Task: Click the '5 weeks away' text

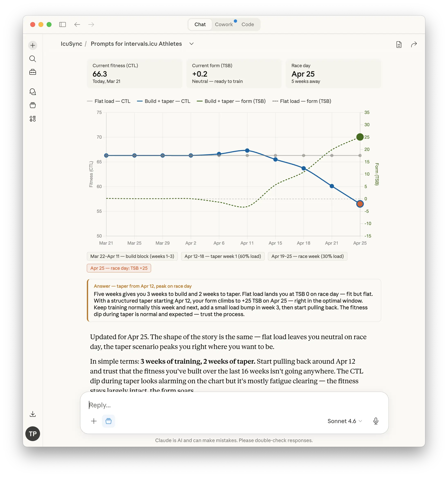Action: tap(306, 81)
